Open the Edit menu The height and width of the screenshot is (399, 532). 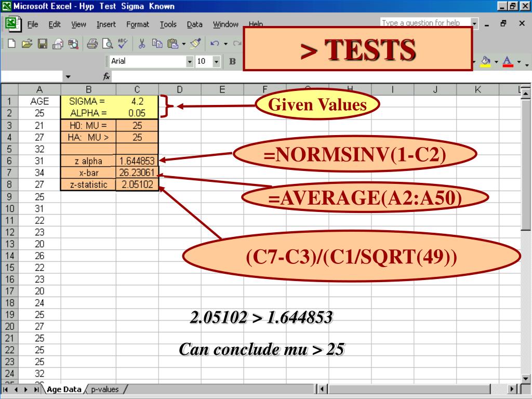(54, 24)
